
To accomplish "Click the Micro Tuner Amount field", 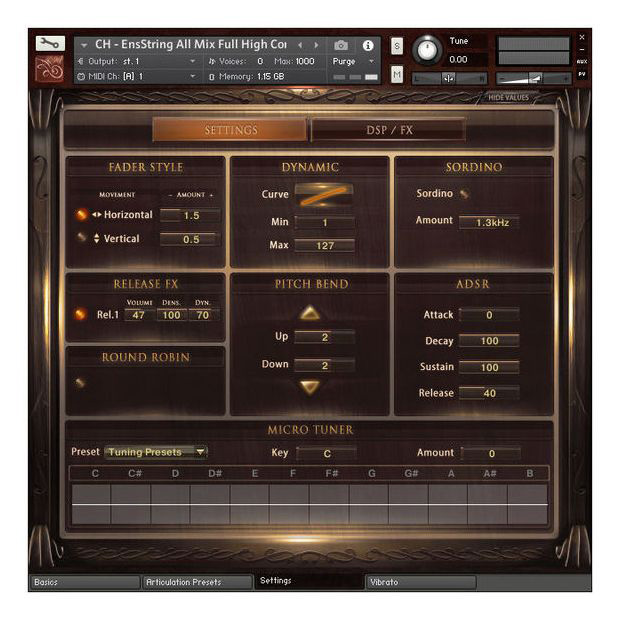I will [491, 453].
